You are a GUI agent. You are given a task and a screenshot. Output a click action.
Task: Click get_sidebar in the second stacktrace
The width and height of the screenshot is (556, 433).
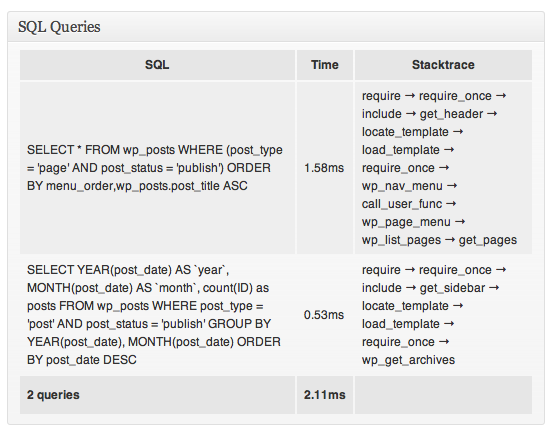tap(452, 288)
